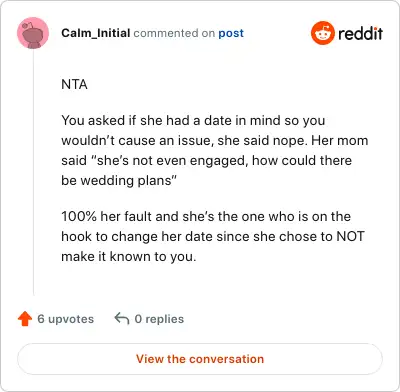Open Calm_Initial's pink avatar picture
The width and height of the screenshot is (400, 392).
(x=33, y=33)
